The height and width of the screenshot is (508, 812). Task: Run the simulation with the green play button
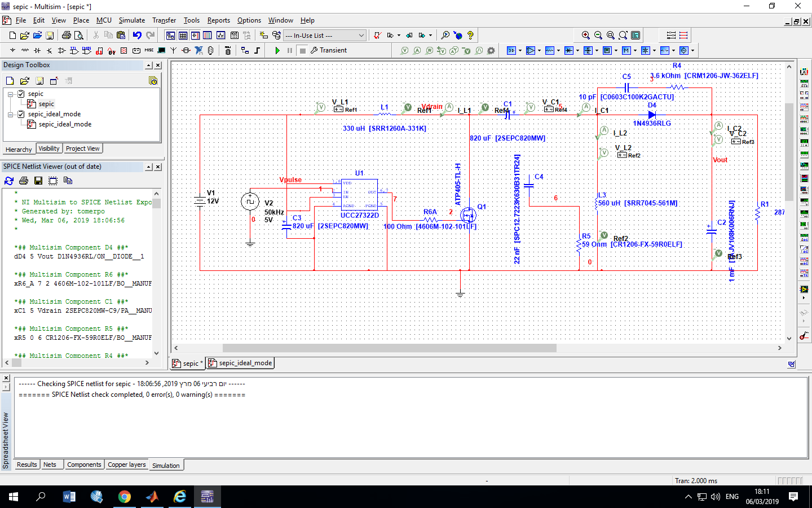tap(277, 50)
